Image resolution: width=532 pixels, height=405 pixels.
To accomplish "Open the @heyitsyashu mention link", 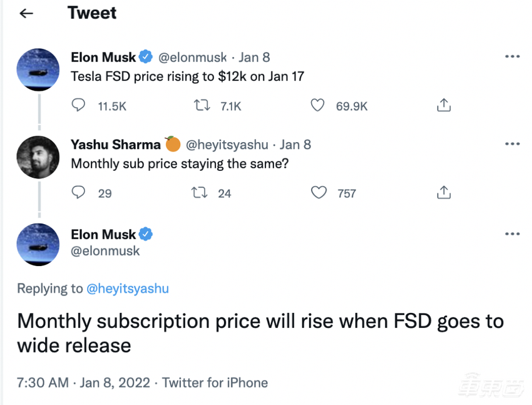I will (128, 289).
